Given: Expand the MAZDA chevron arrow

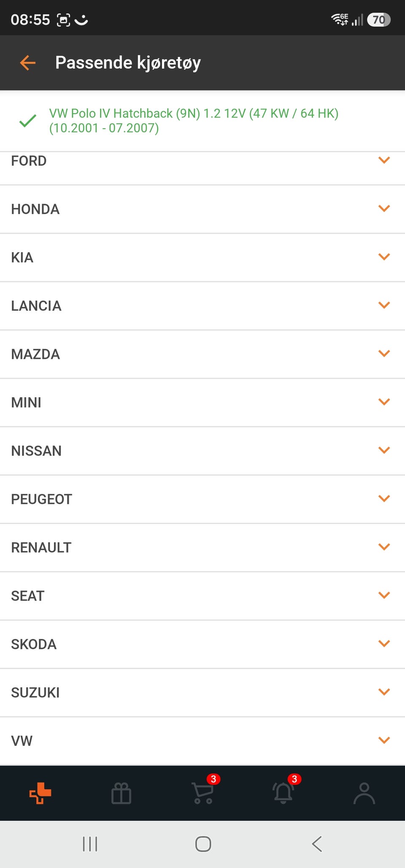Looking at the screenshot, I should click(x=384, y=354).
